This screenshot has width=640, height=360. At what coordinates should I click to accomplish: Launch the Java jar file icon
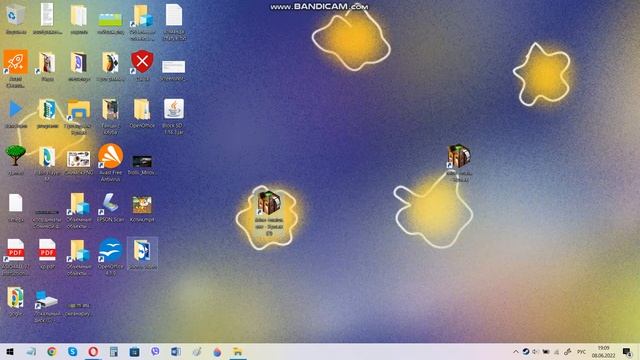click(x=173, y=109)
